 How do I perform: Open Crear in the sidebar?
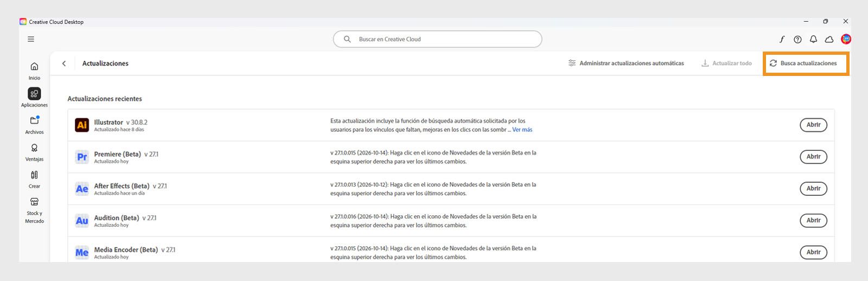coord(34,179)
